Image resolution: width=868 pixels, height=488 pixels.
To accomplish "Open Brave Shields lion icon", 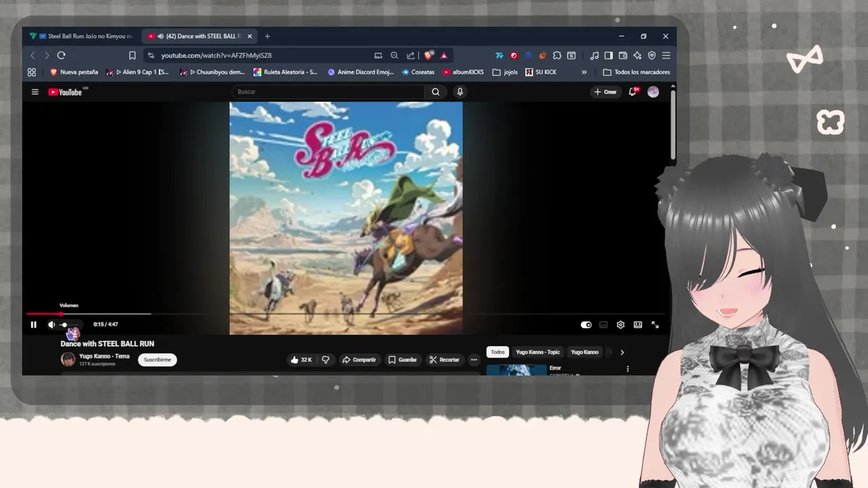I will tap(429, 56).
